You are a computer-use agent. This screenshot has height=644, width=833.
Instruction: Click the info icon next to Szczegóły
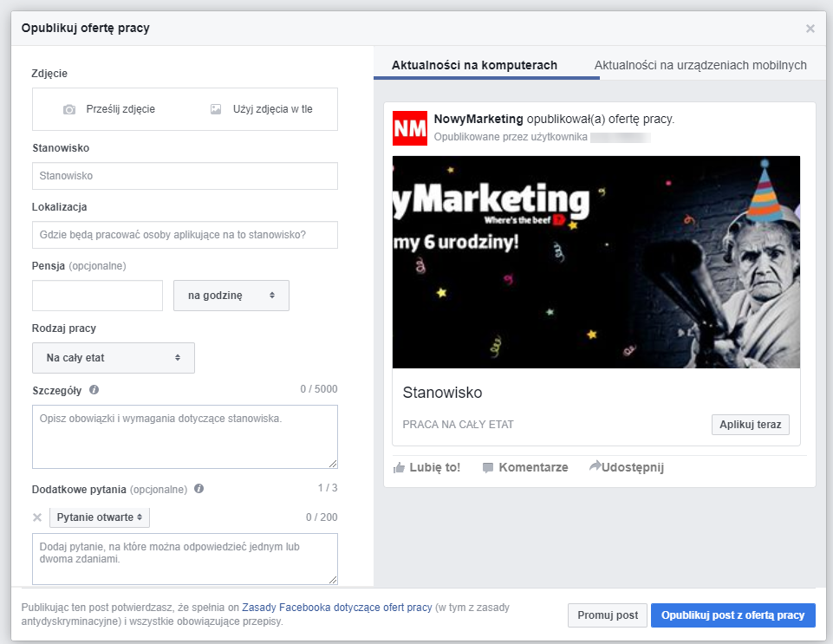tap(94, 390)
